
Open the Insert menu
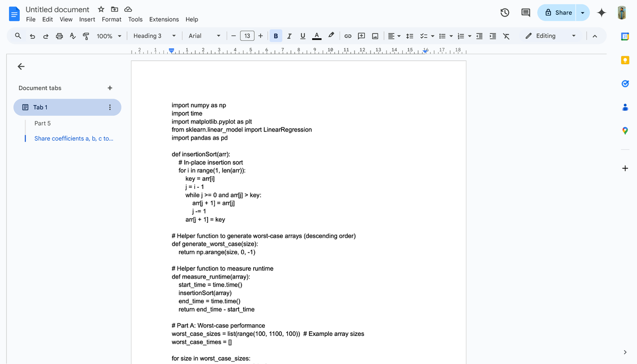click(87, 19)
